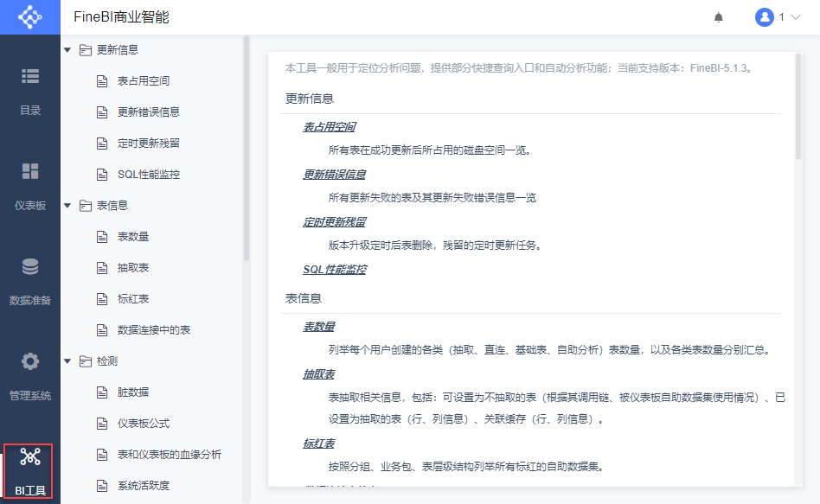Click the FineBI logo icon
820x504 pixels.
pos(29,17)
